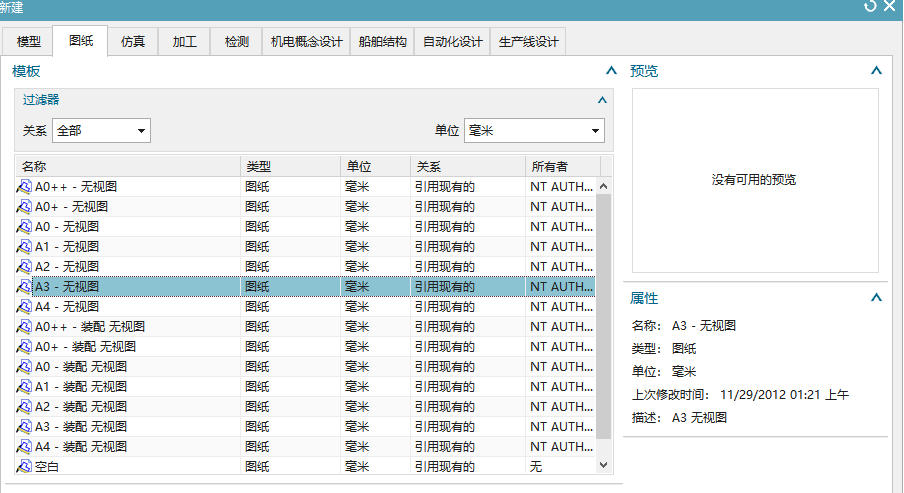
Task: Select the A4 - 无视图 template name
Action: point(67,307)
